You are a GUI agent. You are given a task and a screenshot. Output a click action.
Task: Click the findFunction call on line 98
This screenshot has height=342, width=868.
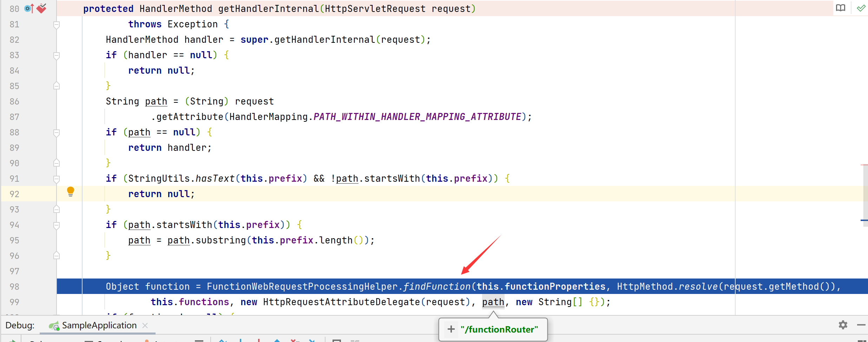pos(437,287)
